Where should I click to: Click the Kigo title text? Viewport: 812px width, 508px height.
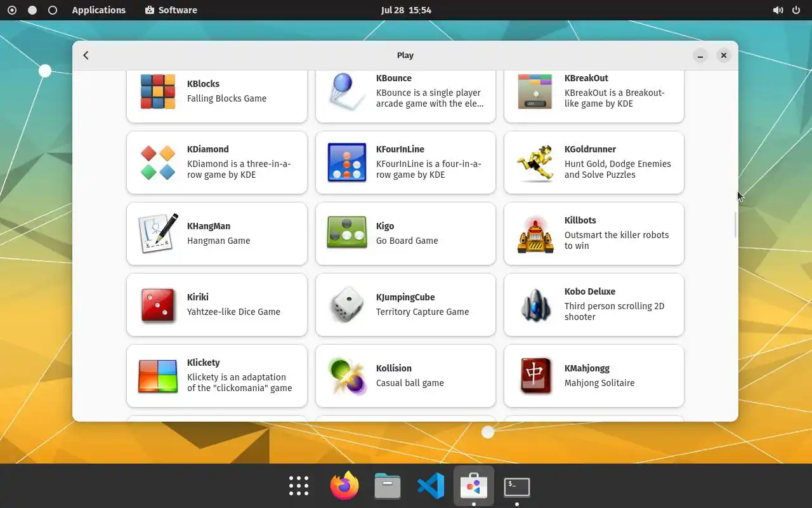pos(385,226)
